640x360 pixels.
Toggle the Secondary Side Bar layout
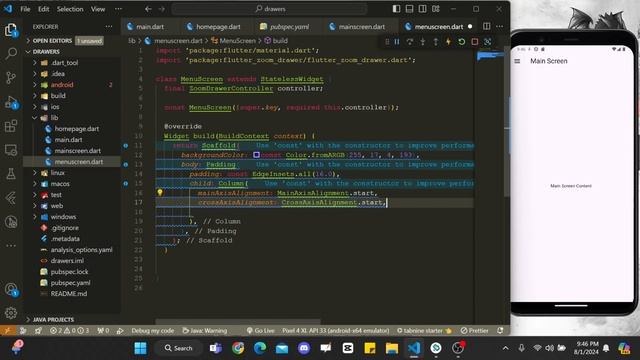(422, 9)
